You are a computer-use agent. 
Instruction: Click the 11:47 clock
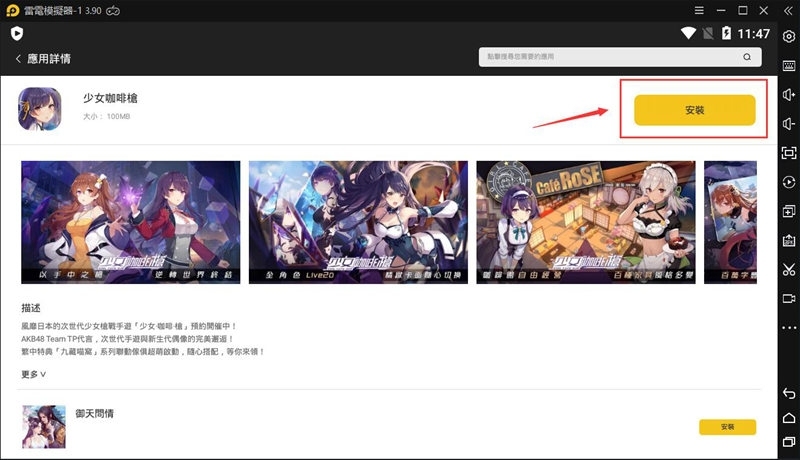(x=754, y=34)
